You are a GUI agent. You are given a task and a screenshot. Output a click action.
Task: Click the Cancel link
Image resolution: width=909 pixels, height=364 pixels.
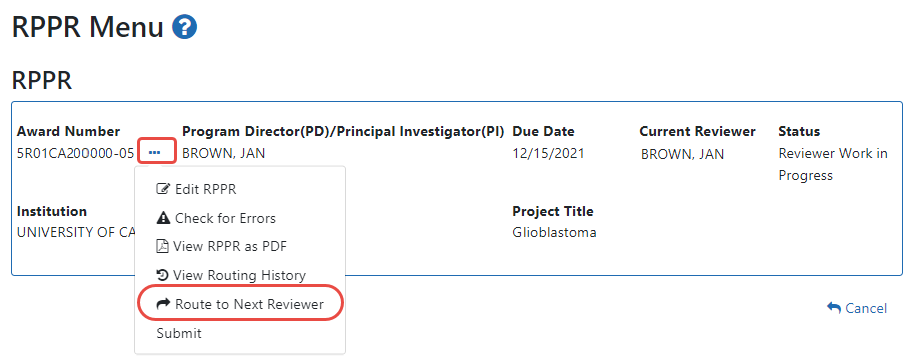[x=857, y=308]
